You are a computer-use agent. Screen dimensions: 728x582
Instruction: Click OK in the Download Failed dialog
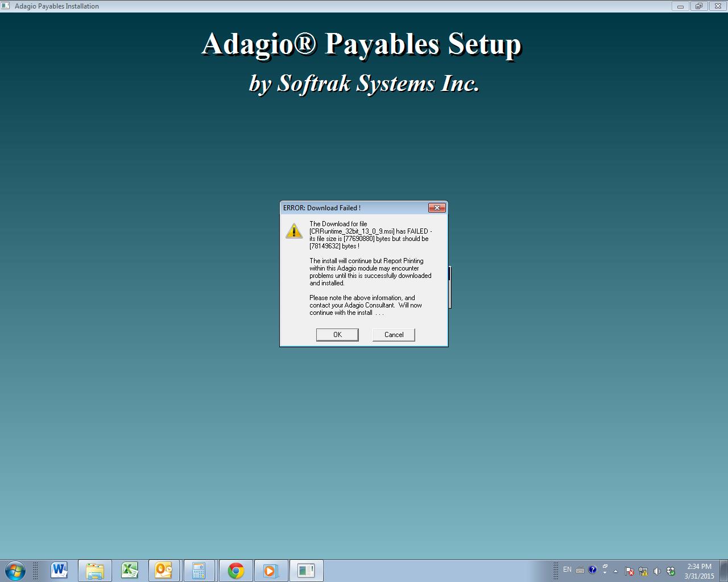337,335
